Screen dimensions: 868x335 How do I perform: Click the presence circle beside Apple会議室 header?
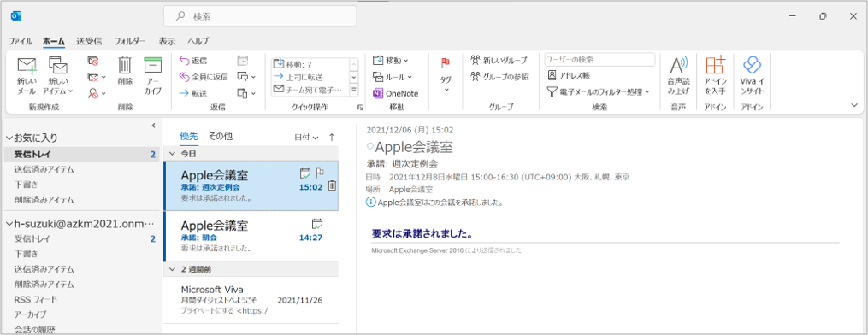[x=370, y=145]
